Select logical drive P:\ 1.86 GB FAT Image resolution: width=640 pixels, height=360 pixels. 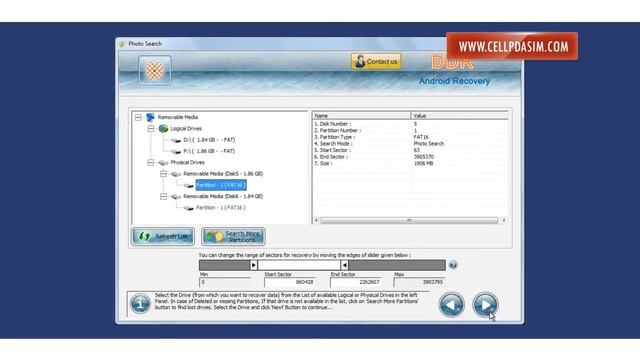pos(209,151)
